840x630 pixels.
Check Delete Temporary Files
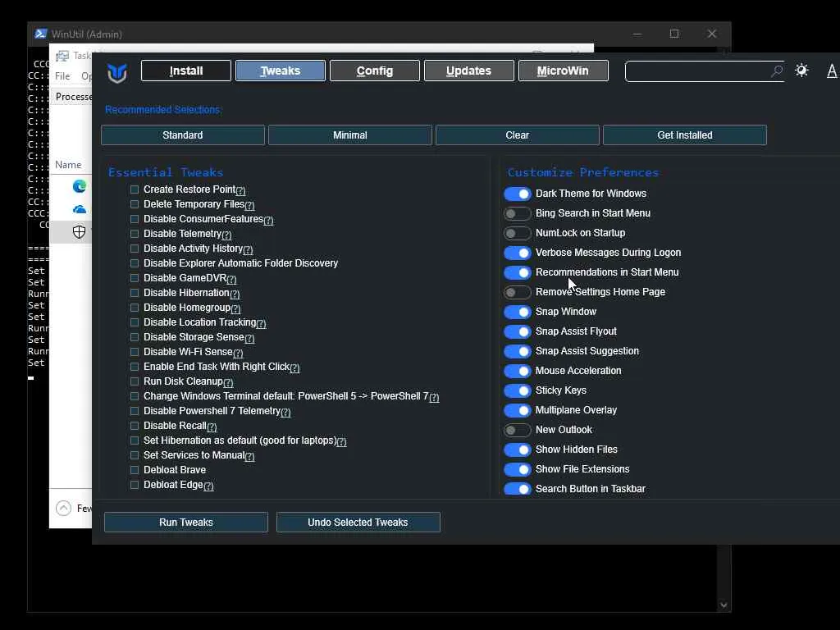(135, 204)
